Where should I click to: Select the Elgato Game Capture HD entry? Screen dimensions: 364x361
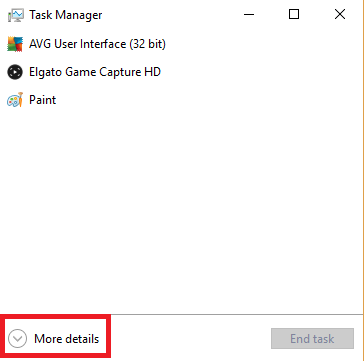(x=95, y=72)
